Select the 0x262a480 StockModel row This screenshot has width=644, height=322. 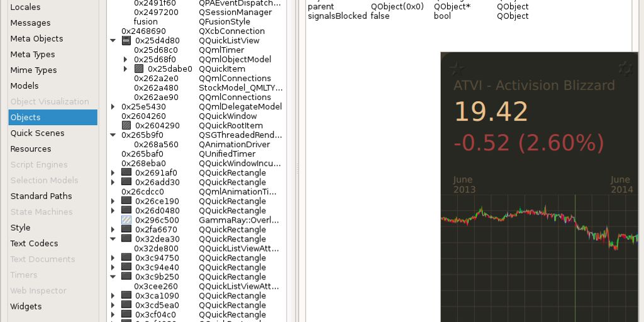coord(196,88)
